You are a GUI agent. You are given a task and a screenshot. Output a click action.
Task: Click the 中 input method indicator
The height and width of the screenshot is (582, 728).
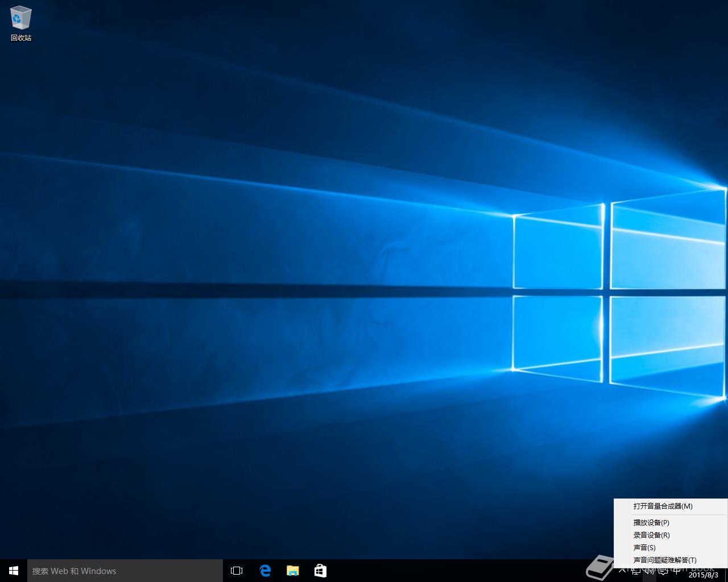tap(676, 571)
